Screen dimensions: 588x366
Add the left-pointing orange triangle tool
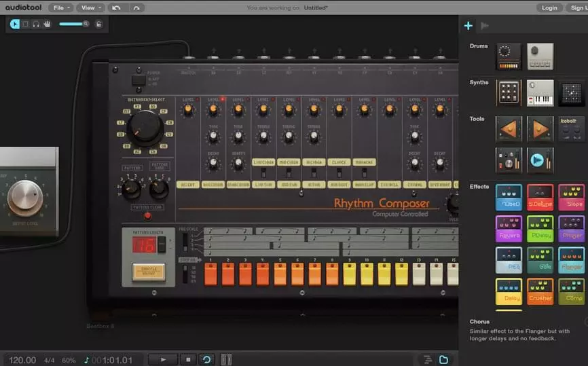coord(509,129)
